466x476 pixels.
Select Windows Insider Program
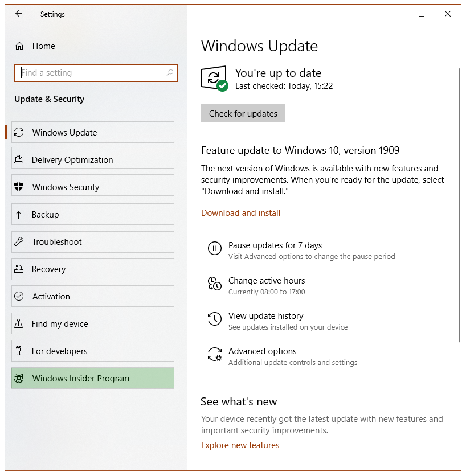(x=93, y=378)
